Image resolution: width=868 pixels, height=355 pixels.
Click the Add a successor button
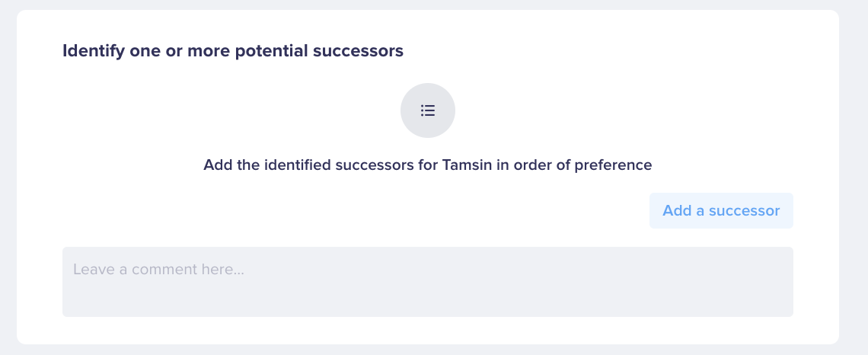[x=721, y=210]
